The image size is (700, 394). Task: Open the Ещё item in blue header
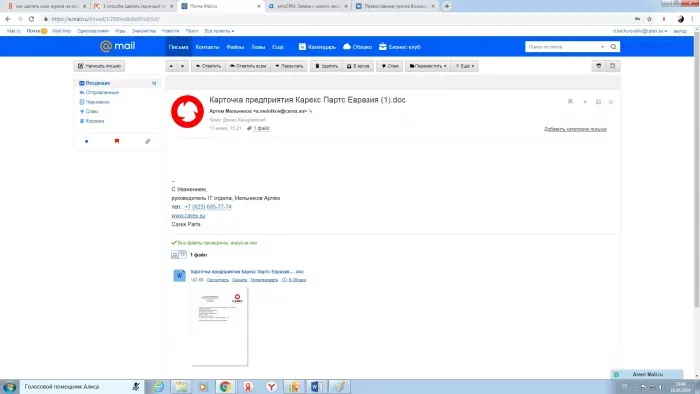click(278, 47)
